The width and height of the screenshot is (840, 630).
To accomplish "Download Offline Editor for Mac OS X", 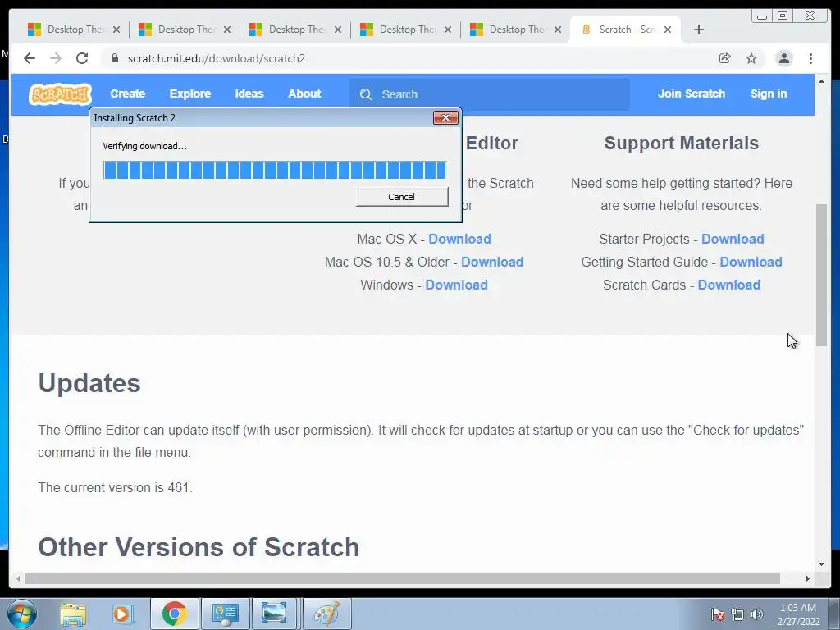I will point(459,239).
